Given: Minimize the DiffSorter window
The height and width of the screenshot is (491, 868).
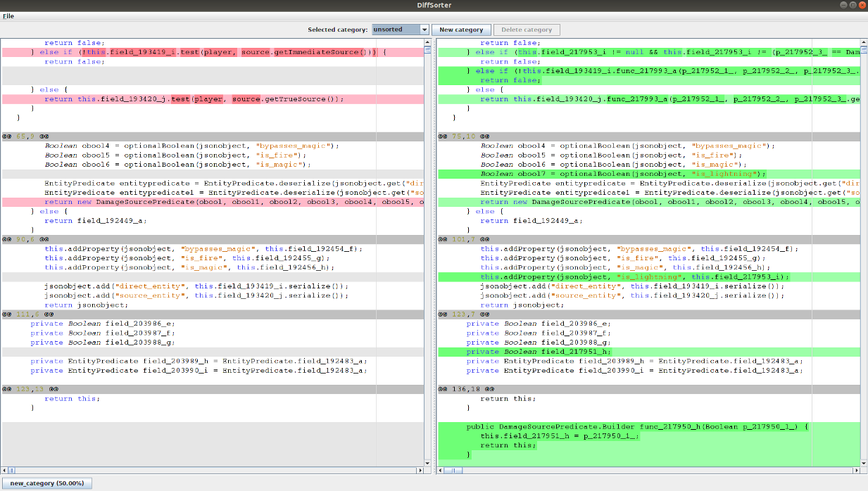Looking at the screenshot, I should point(843,5).
